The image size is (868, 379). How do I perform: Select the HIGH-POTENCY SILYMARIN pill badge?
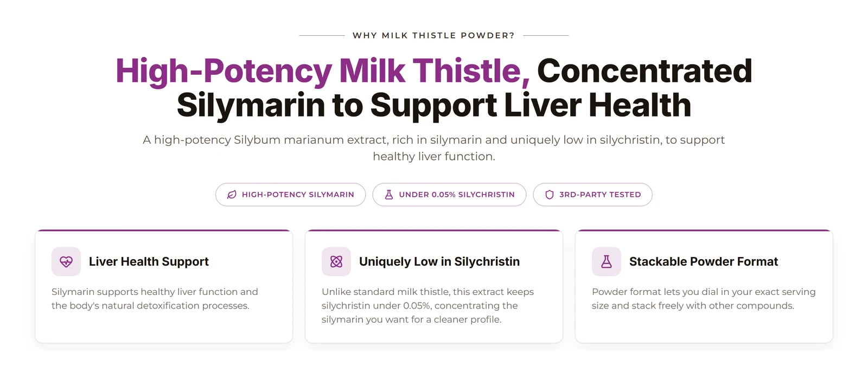(x=291, y=195)
